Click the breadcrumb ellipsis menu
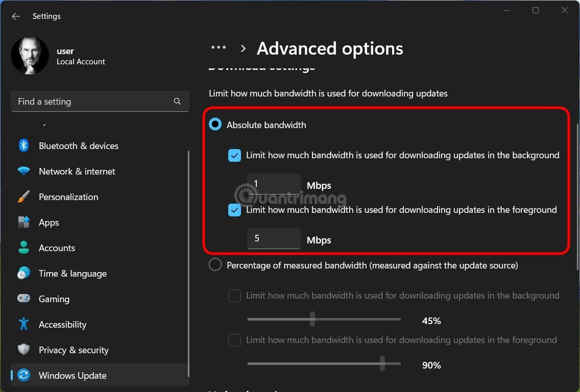Image resolution: width=580 pixels, height=392 pixels. click(219, 47)
